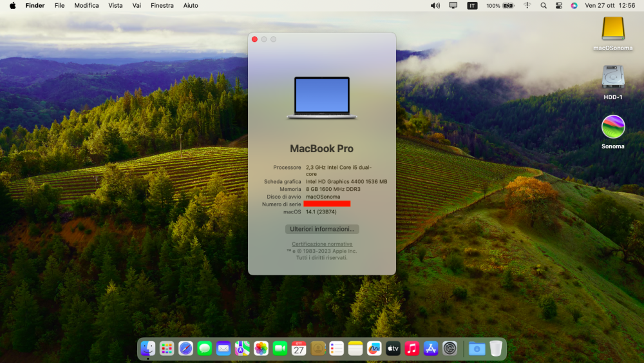Click the display mirroring menu bar icon
The height and width of the screenshot is (363, 644).
(453, 5)
